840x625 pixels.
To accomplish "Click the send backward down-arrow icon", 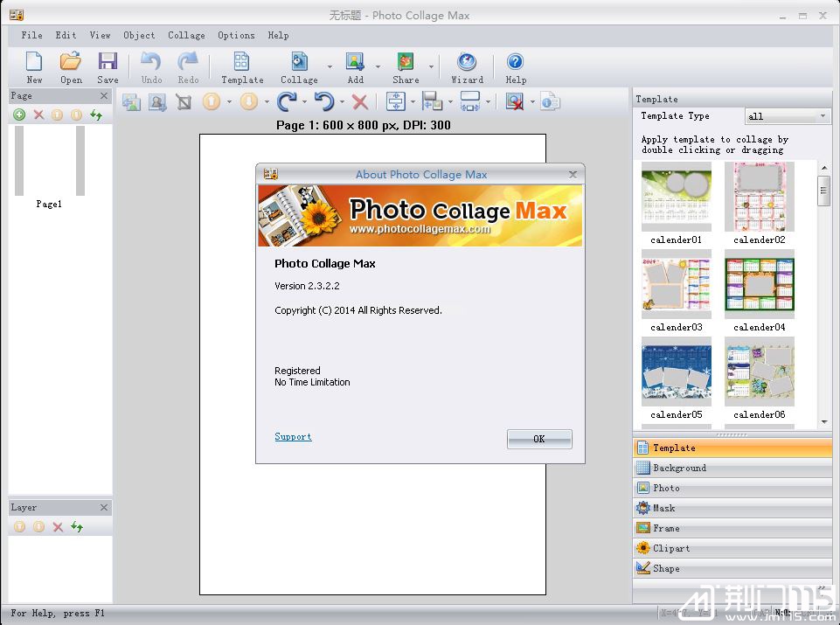I will [249, 101].
